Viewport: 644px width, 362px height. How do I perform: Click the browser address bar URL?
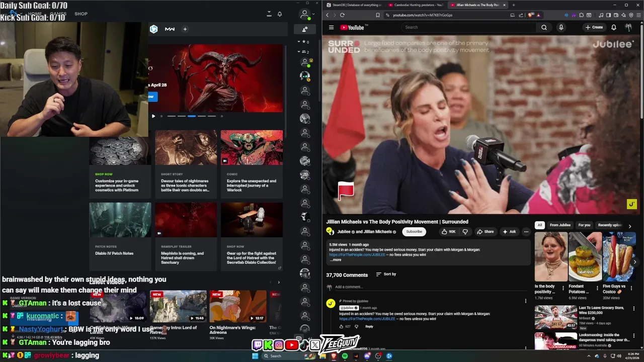click(423, 15)
